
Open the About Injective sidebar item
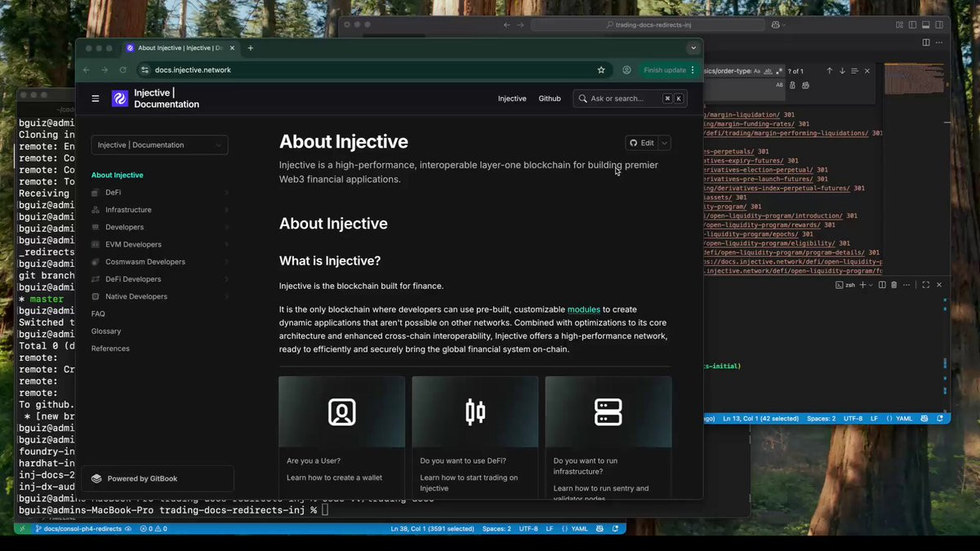(x=117, y=176)
